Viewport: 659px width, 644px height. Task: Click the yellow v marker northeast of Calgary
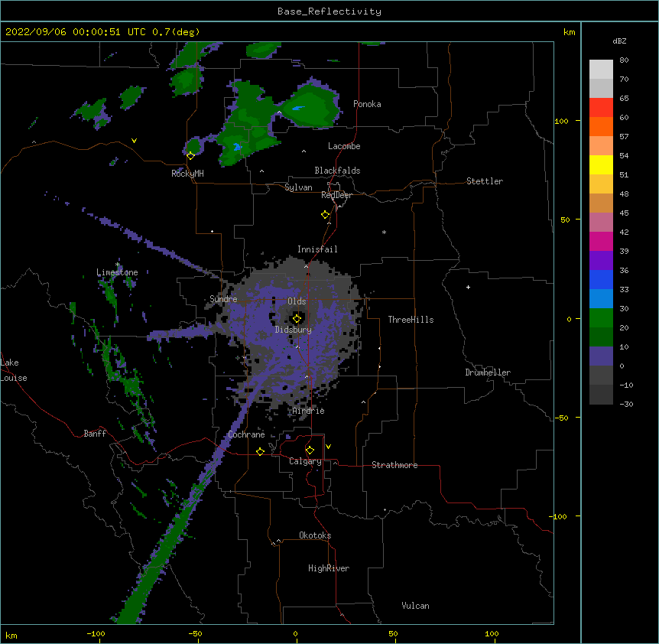click(x=328, y=447)
